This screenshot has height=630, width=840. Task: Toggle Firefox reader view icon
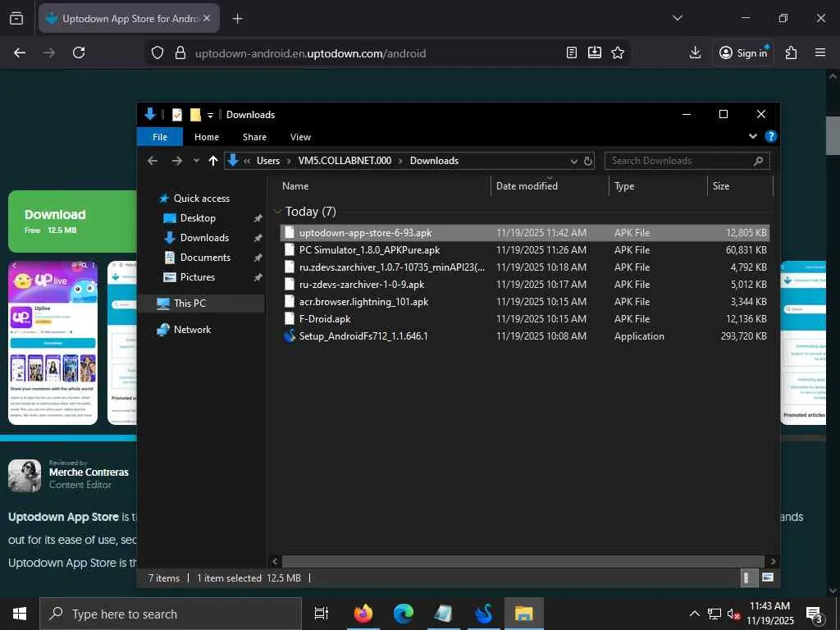pyautogui.click(x=572, y=52)
